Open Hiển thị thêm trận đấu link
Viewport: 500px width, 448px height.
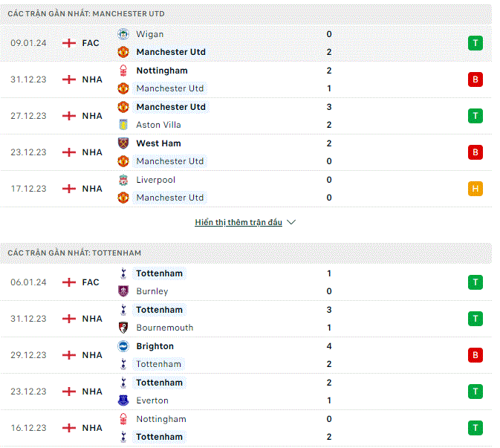click(x=238, y=222)
